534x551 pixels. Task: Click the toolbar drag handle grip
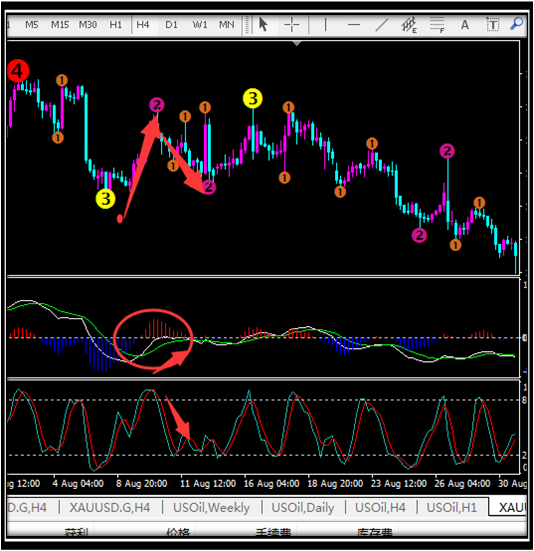point(247,25)
